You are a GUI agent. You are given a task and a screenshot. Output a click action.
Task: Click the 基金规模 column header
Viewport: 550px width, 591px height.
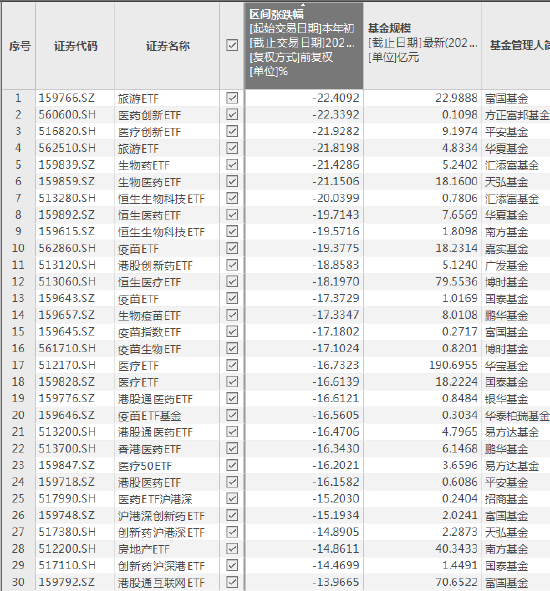click(x=422, y=46)
